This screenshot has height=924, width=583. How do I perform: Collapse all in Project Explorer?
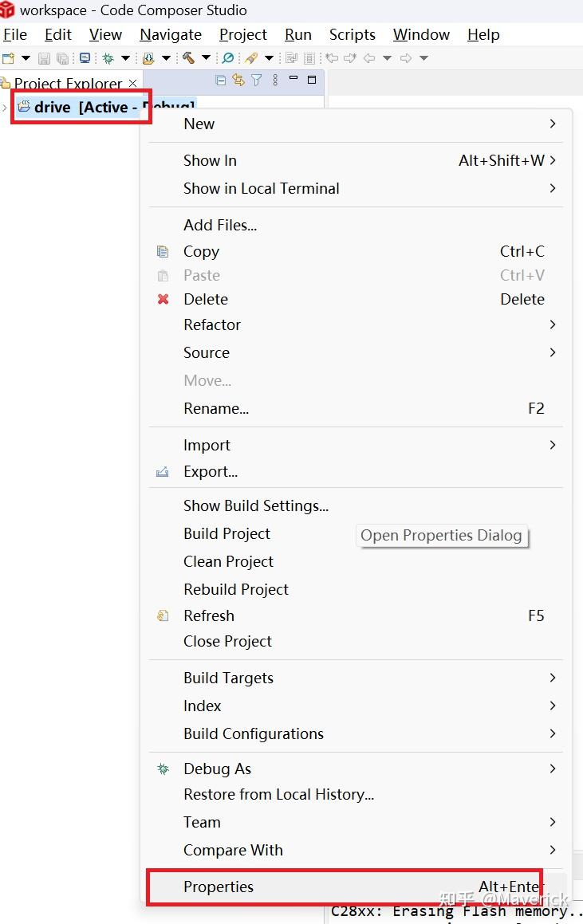(x=221, y=80)
